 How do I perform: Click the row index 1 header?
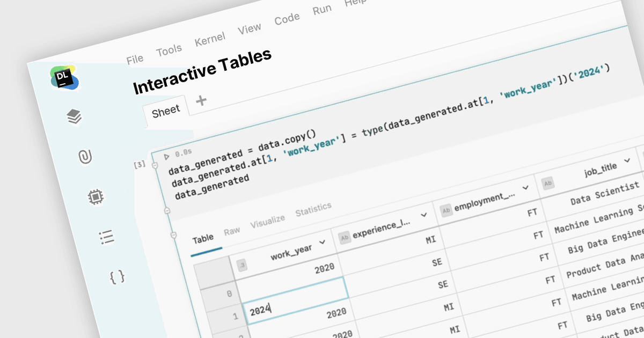(x=235, y=318)
